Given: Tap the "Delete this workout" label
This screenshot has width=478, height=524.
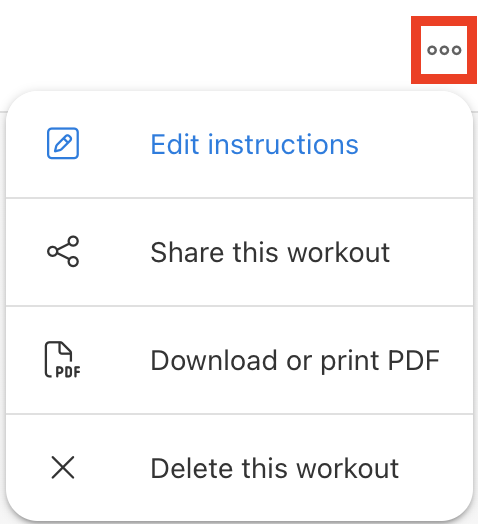Looking at the screenshot, I should 275,468.
